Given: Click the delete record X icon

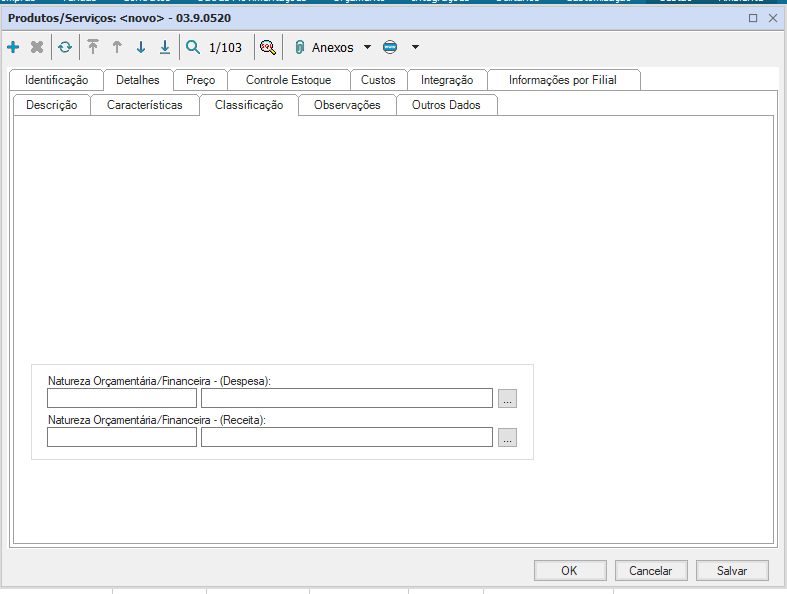Looking at the screenshot, I should coord(37,47).
